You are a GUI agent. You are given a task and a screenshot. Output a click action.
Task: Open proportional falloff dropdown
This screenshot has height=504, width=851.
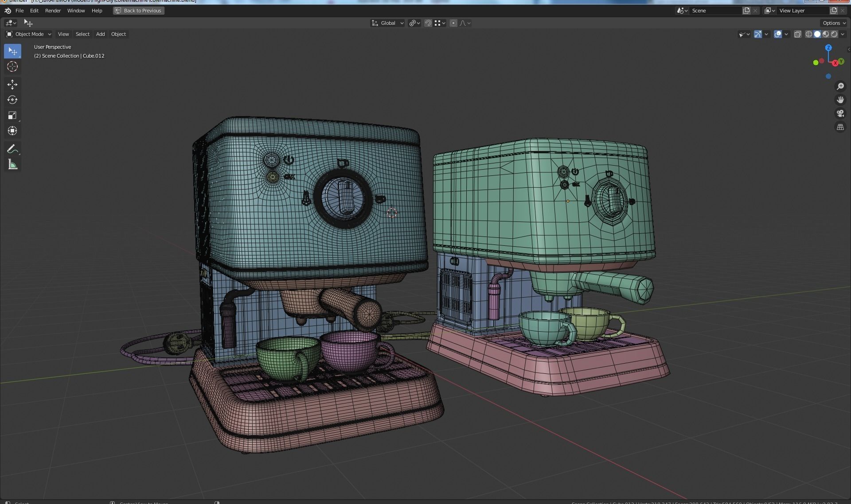click(465, 23)
